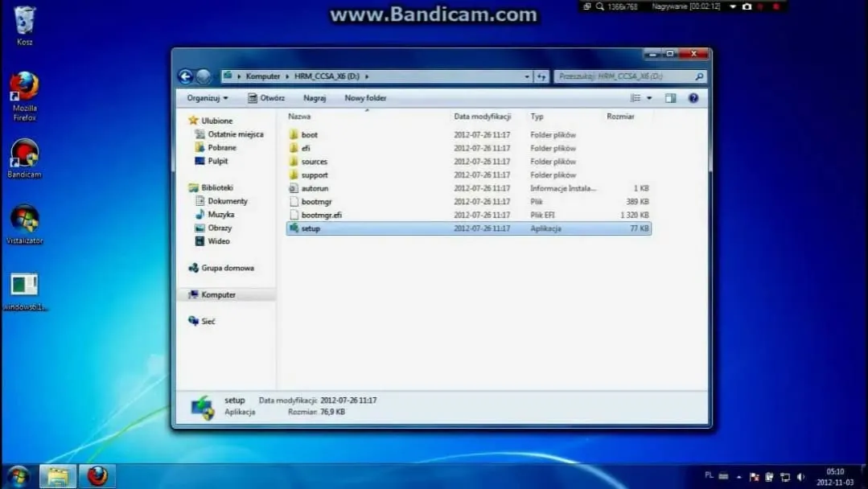The width and height of the screenshot is (868, 489).
Task: Click Bandicam camera screenshot icon
Action: 747,6
